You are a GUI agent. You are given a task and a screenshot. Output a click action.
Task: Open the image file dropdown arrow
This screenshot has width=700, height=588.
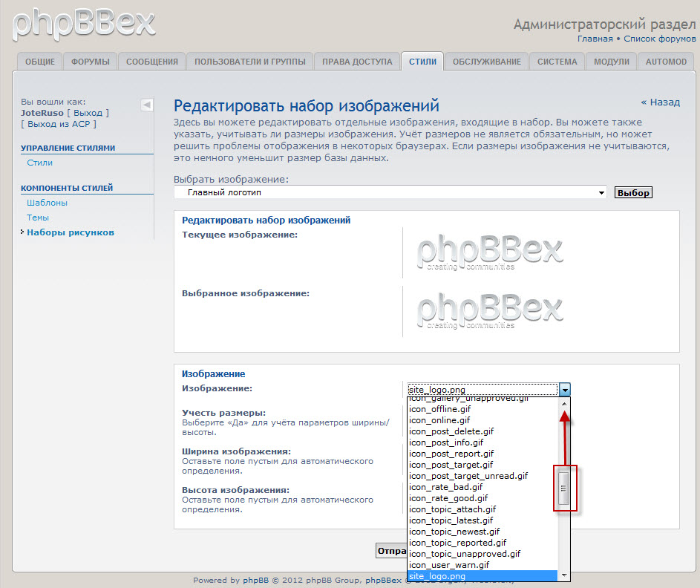(x=565, y=389)
